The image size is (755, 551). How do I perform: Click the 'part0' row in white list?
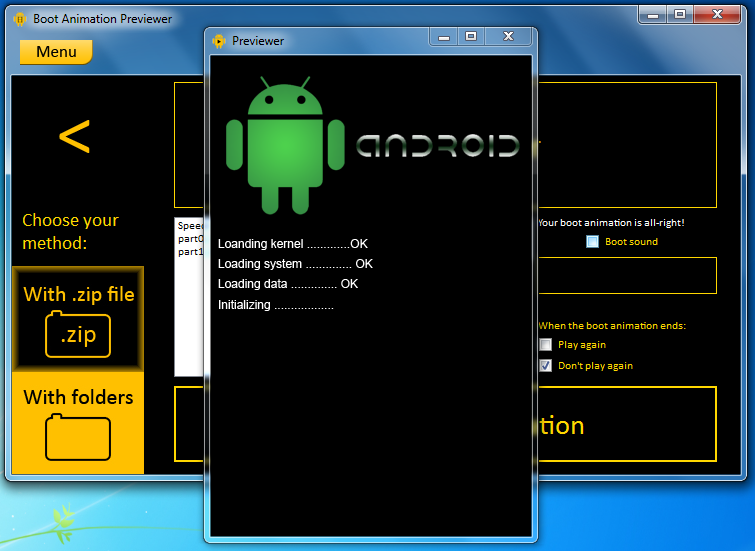click(x=191, y=239)
